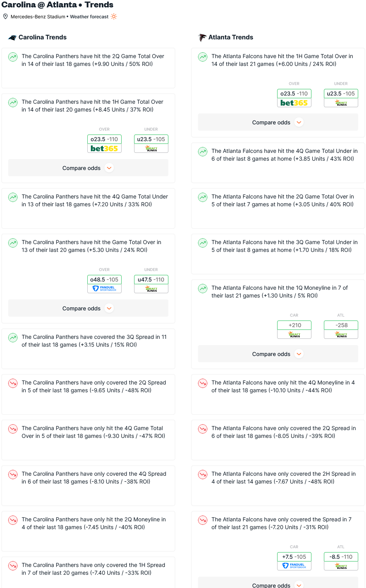
Task: Open the Weather forecast link
Action: (x=89, y=17)
